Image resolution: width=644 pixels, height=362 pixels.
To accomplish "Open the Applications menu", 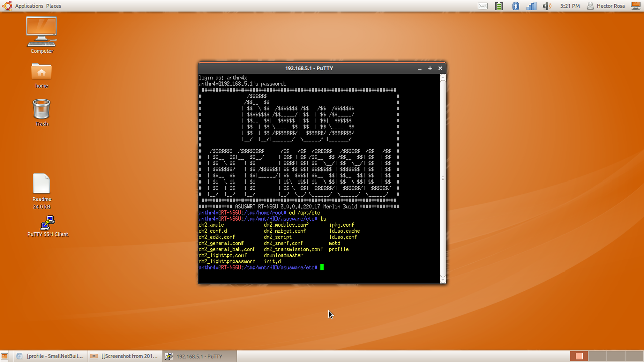I will tap(29, 6).
